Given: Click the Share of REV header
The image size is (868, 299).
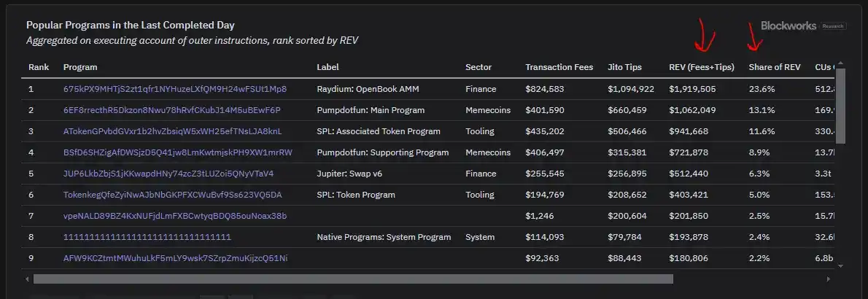Looking at the screenshot, I should [774, 67].
